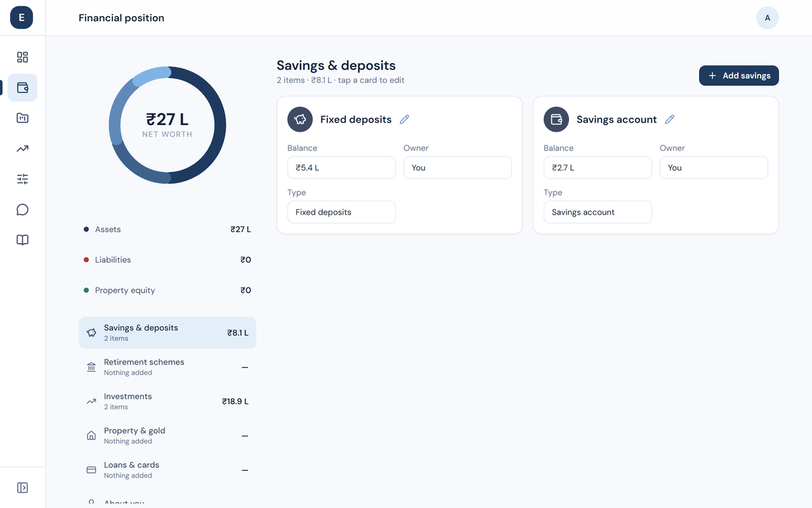The height and width of the screenshot is (508, 812).
Task: Click the Add savings button
Action: point(739,76)
